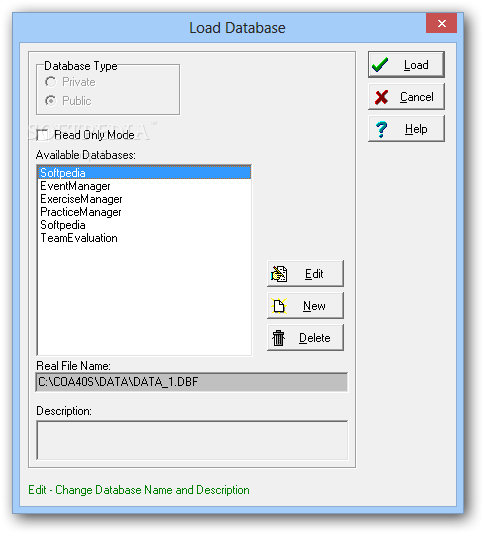484x534 pixels.
Task: Click the Real File Name field
Action: coord(192,382)
